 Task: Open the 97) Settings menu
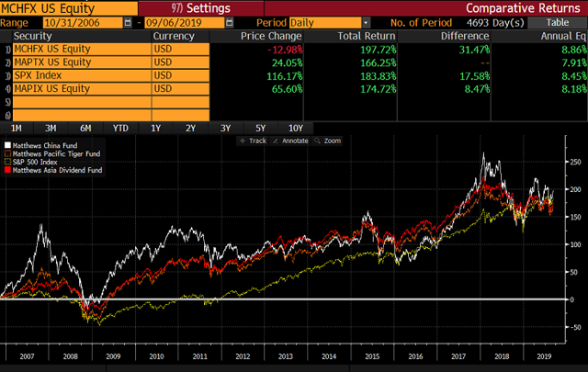(x=201, y=8)
